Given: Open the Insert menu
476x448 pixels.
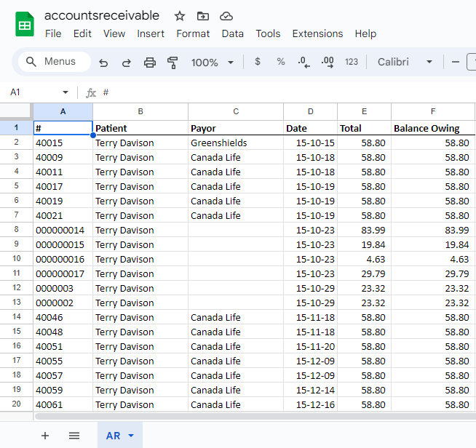Looking at the screenshot, I should [x=151, y=33].
